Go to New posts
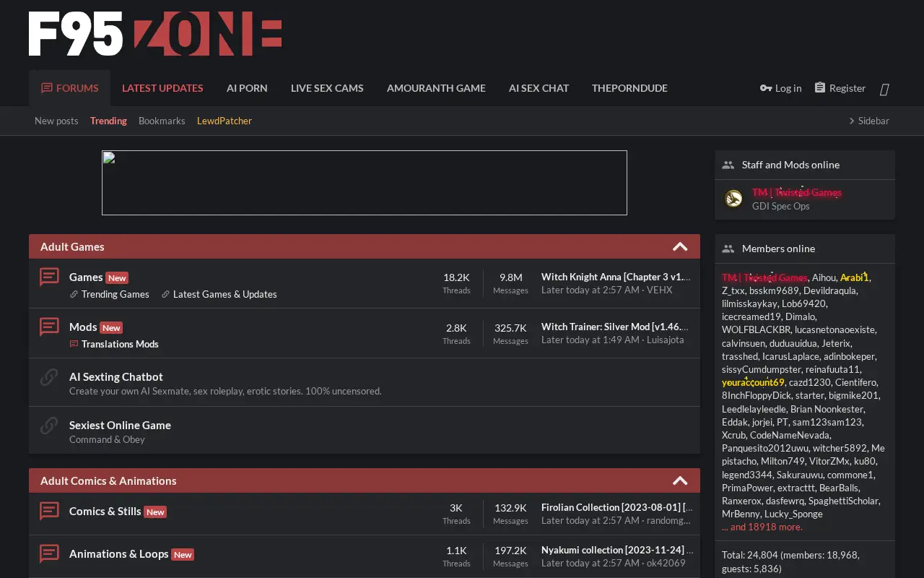 coord(56,121)
